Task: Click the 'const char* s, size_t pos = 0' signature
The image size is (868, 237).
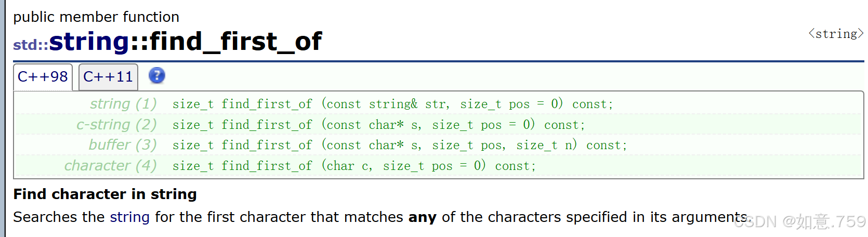Action: click(x=379, y=125)
